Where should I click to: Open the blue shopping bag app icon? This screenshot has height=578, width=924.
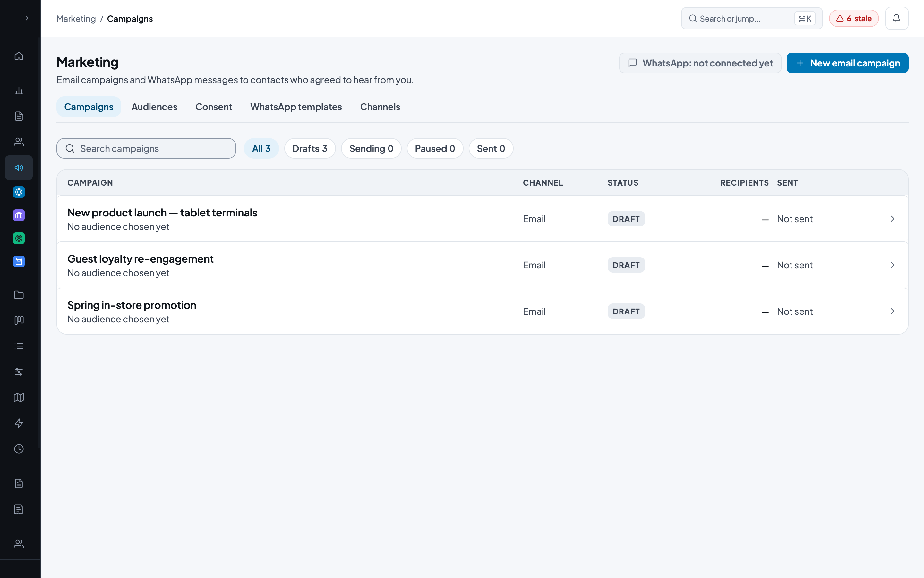[x=19, y=261]
